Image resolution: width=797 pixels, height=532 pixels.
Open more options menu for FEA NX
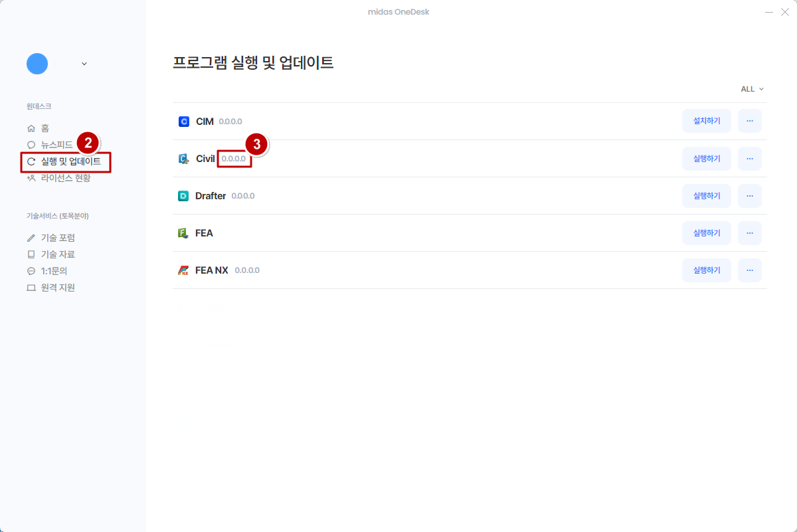[x=750, y=270]
